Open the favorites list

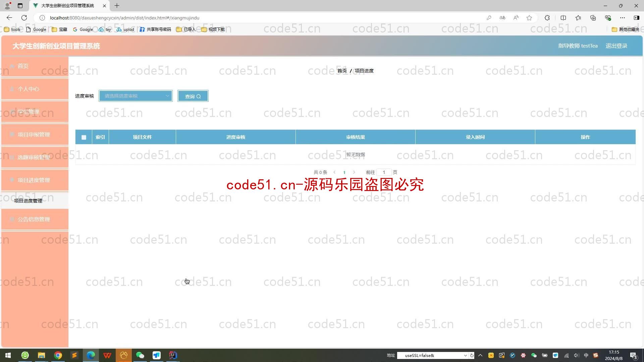coord(578,18)
